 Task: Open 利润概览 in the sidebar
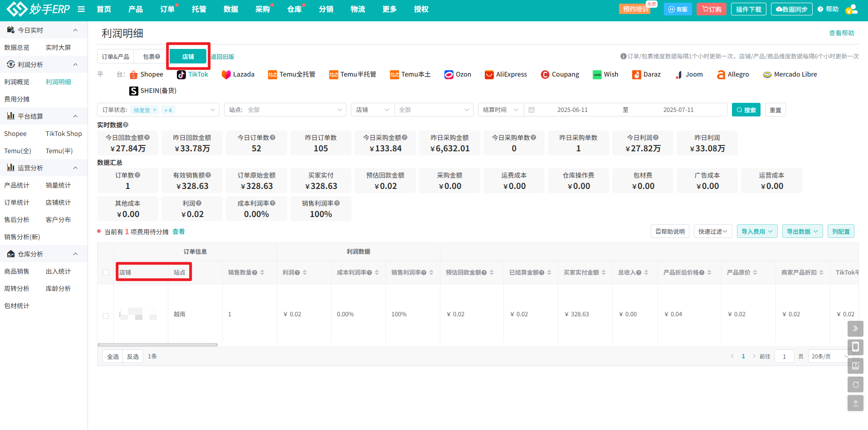[x=17, y=82]
